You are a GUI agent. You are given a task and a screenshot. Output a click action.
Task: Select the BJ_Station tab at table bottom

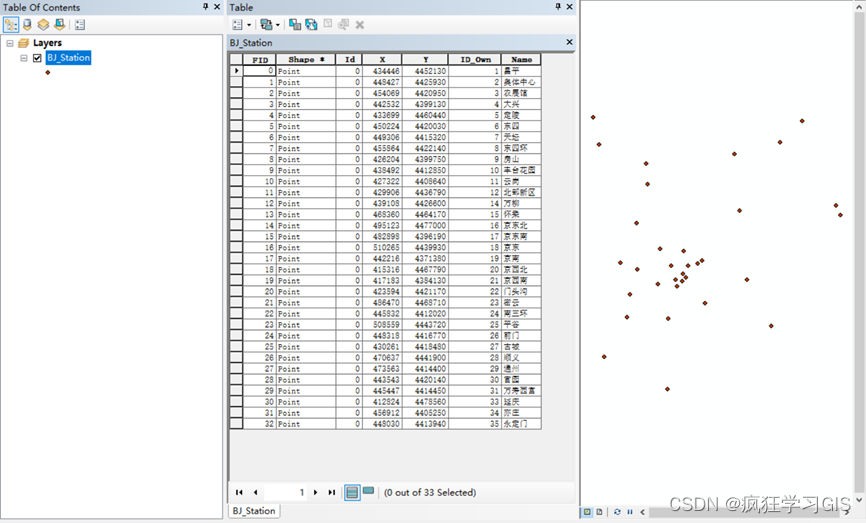[254, 511]
